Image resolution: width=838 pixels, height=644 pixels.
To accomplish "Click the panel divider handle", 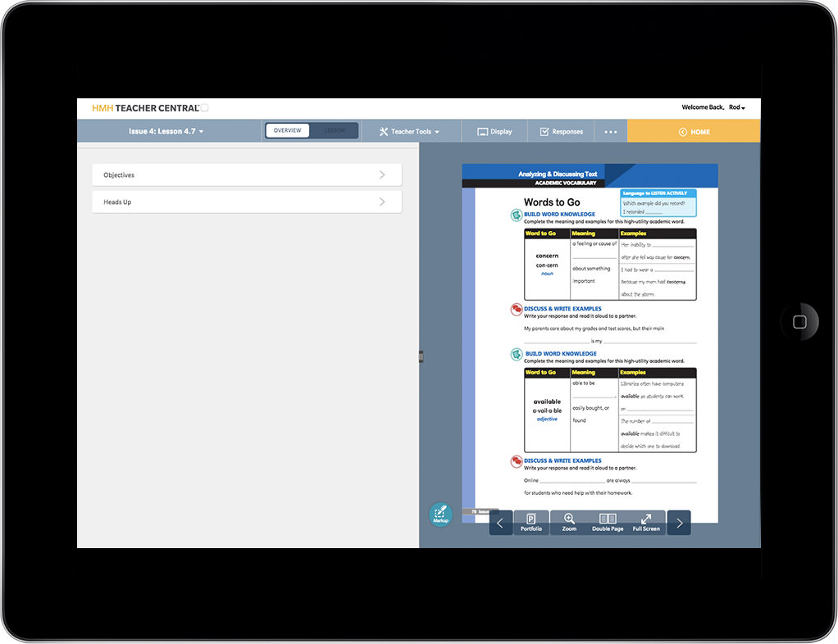I will tap(421, 356).
